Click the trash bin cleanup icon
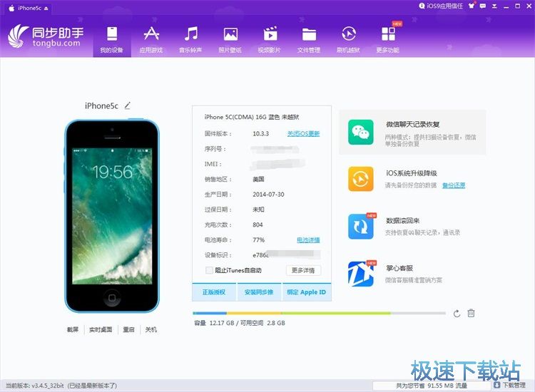The image size is (535, 392). coord(471,313)
